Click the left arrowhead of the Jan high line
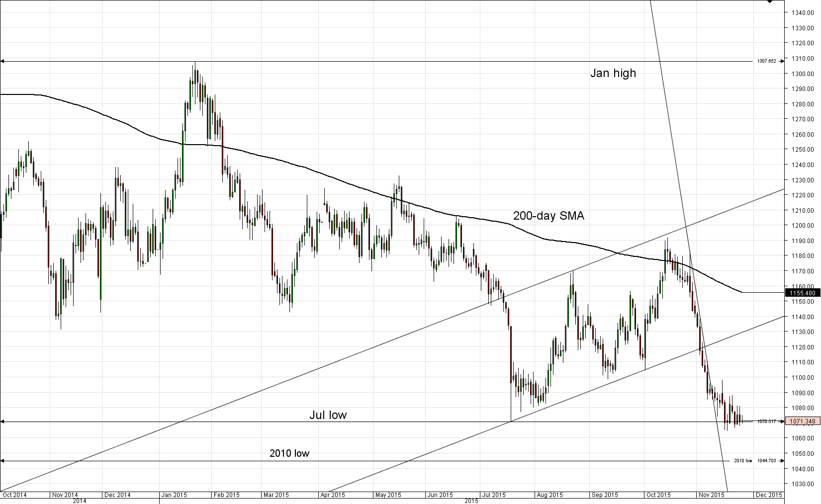The image size is (821, 504). click(2, 61)
